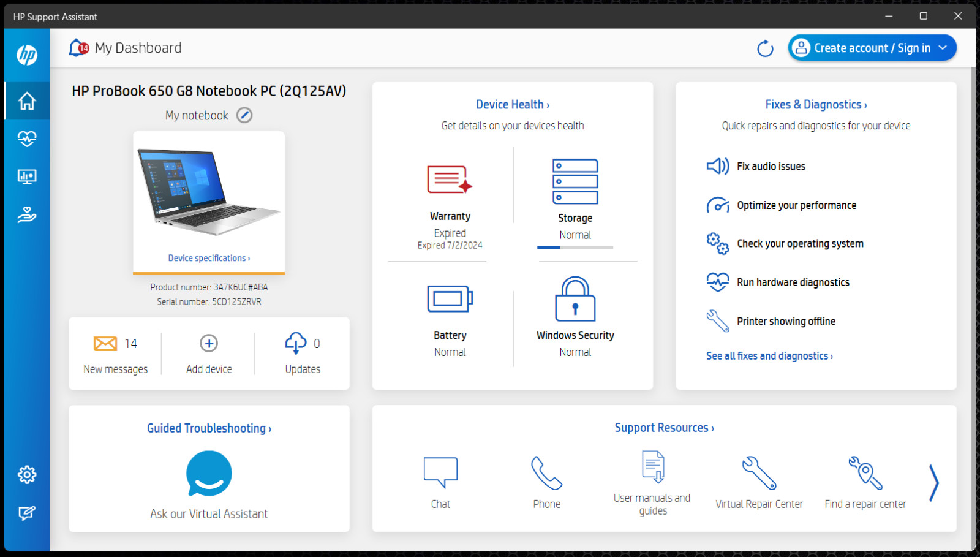
Task: Click the hardware diagnostics heart icon
Action: click(717, 282)
